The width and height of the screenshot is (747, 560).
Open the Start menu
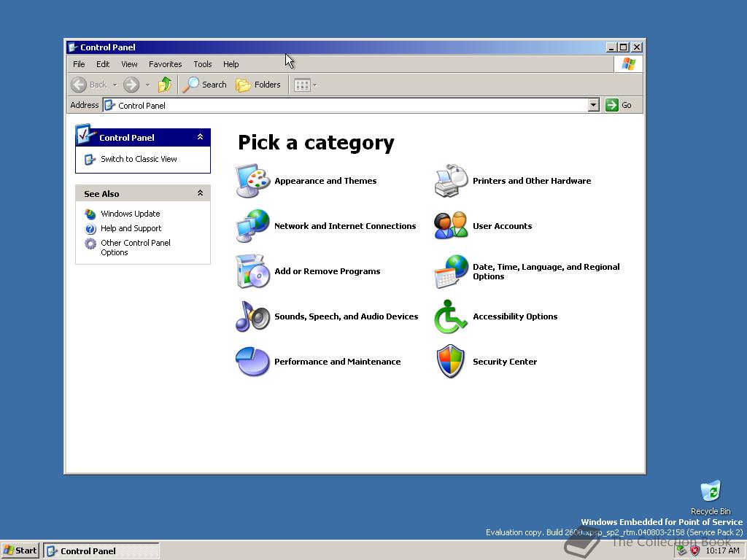coord(20,551)
